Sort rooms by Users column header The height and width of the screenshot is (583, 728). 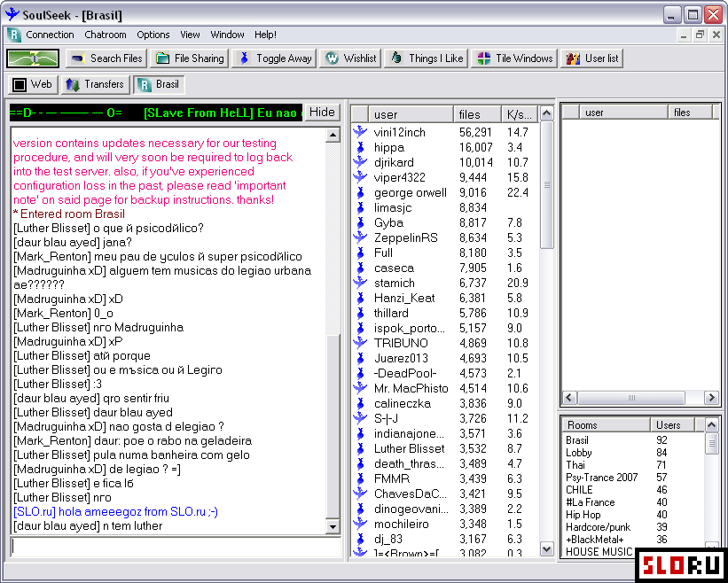pos(672,424)
